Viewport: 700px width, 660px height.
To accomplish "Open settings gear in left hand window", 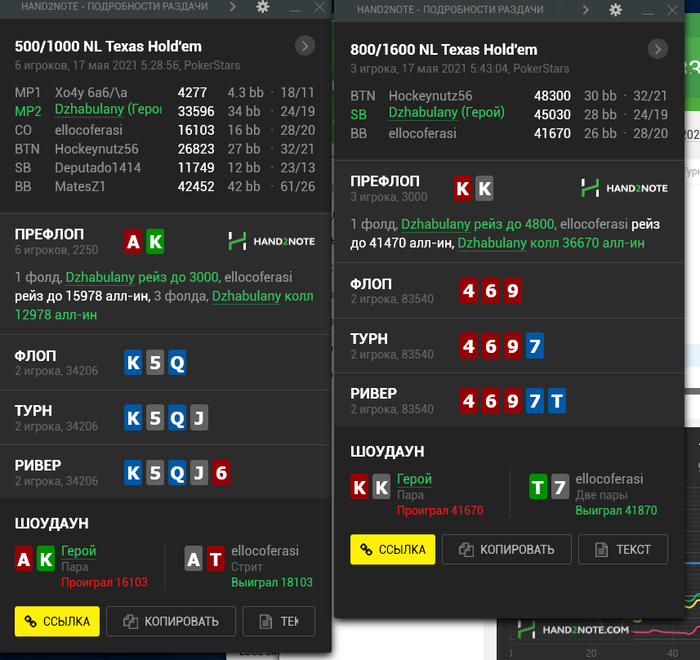I will 262,6.
